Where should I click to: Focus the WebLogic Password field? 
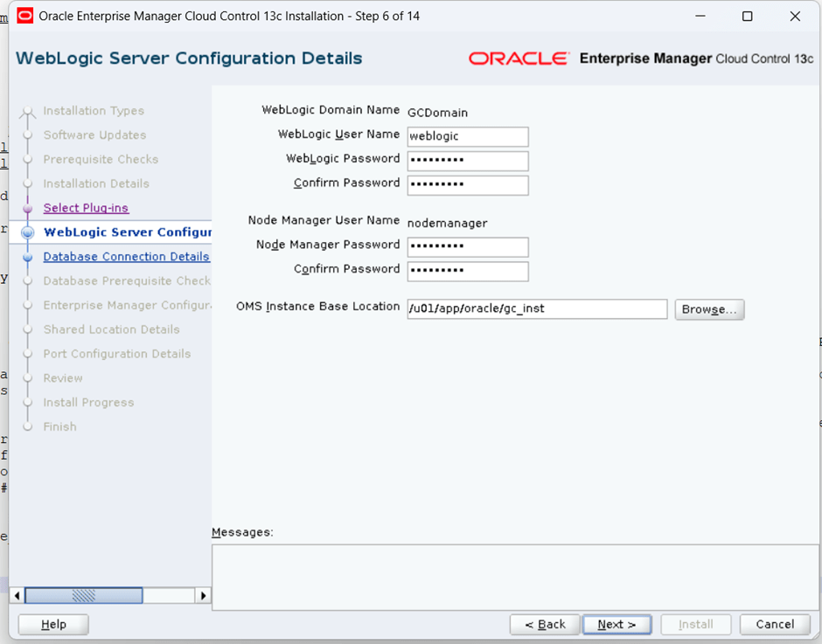tap(467, 161)
